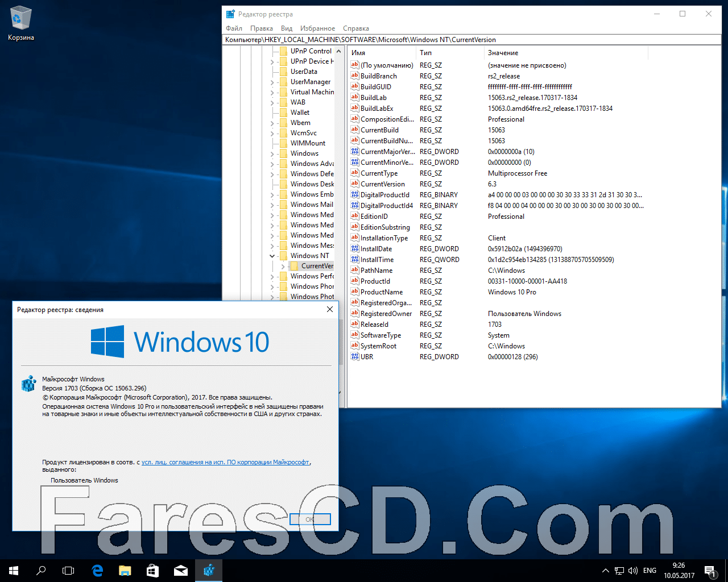Image resolution: width=728 pixels, height=582 pixels.
Task: Select the ReleaseId value icon
Action: 355,324
